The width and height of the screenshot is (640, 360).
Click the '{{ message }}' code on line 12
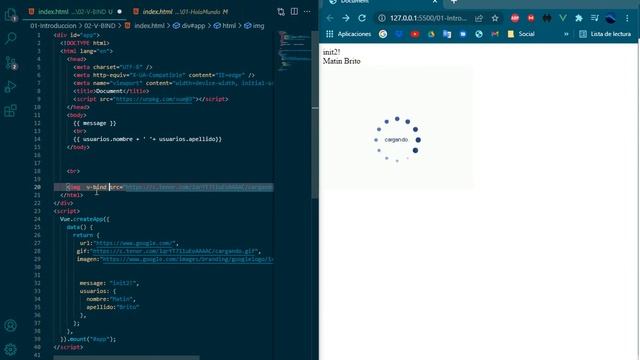click(x=95, y=123)
